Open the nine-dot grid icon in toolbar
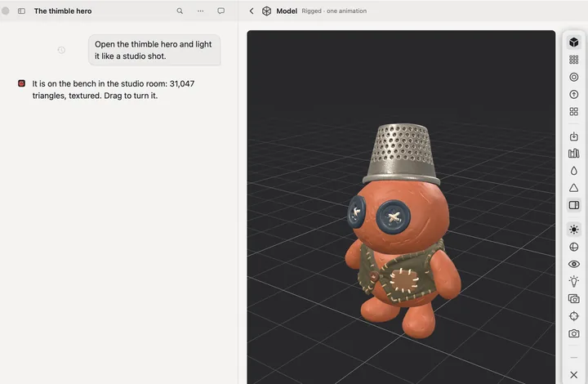This screenshot has height=384, width=588. 574,60
